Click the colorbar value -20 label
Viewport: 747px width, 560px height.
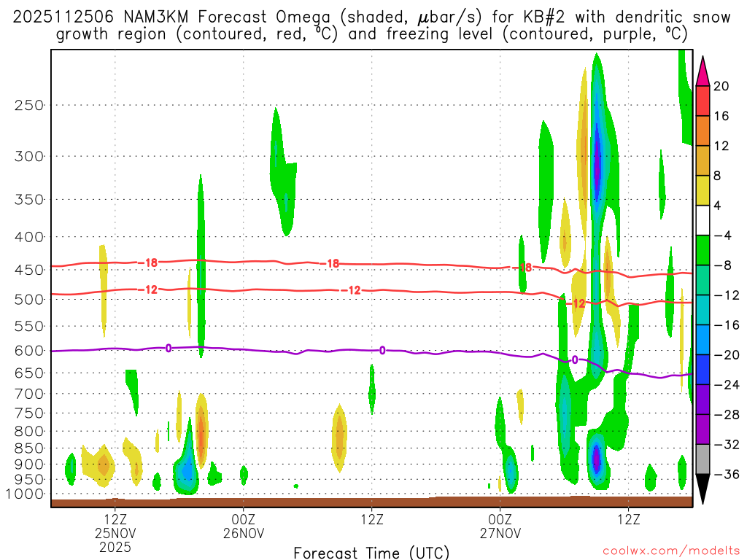[x=727, y=355]
